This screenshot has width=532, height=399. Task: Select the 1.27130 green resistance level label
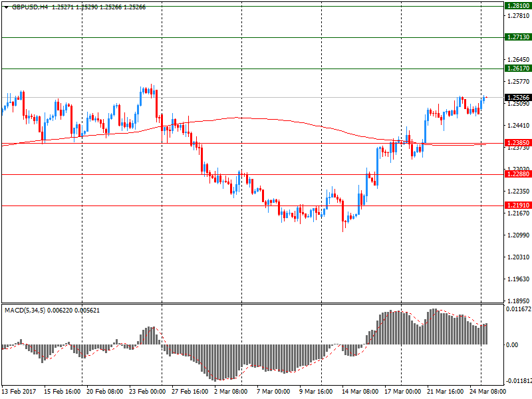coord(518,37)
